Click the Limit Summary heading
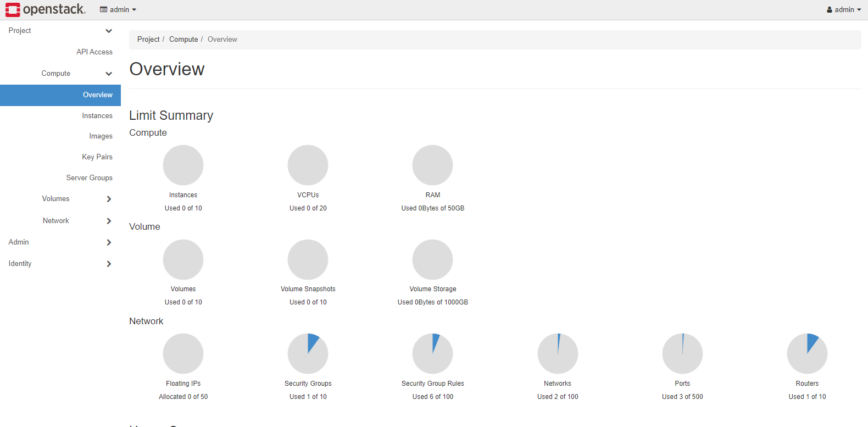The height and width of the screenshot is (427, 868). pos(171,115)
